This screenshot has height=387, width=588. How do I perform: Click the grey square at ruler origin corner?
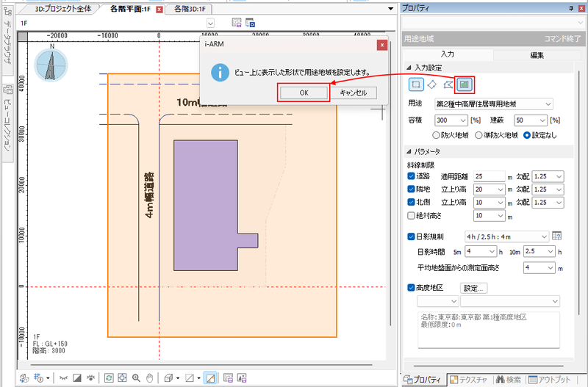click(x=23, y=36)
